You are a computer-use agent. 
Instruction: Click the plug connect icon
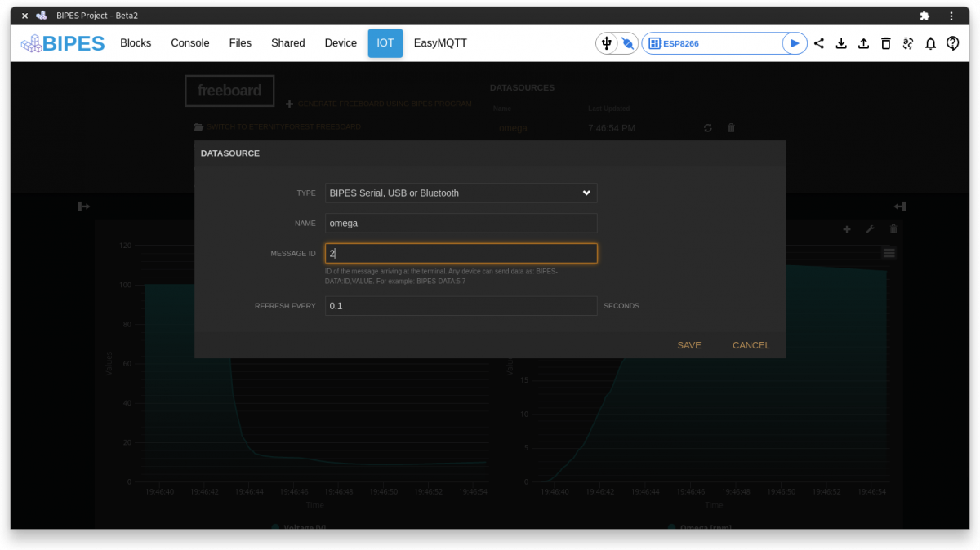click(x=627, y=43)
